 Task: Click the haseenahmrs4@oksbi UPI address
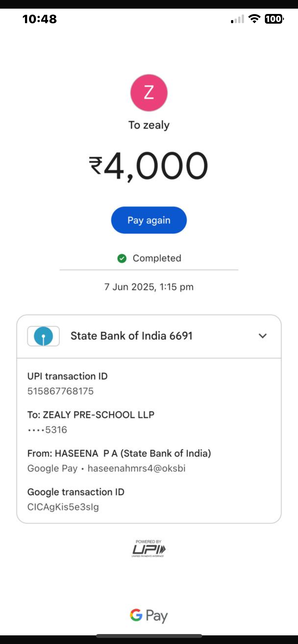(x=137, y=468)
